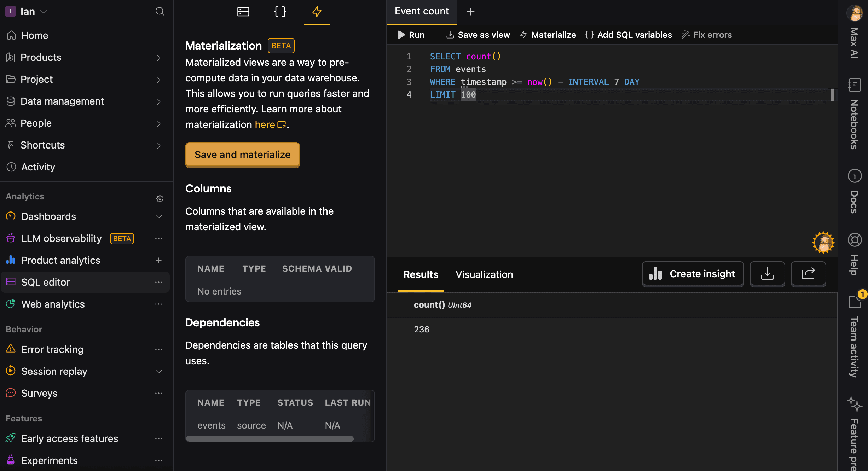
Task: Open LLM observability page
Action: tap(61, 238)
